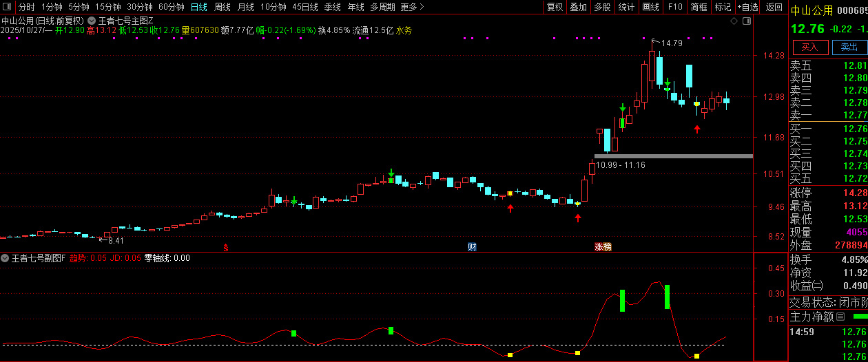Open the 复权 adjustment menu

pyautogui.click(x=555, y=7)
